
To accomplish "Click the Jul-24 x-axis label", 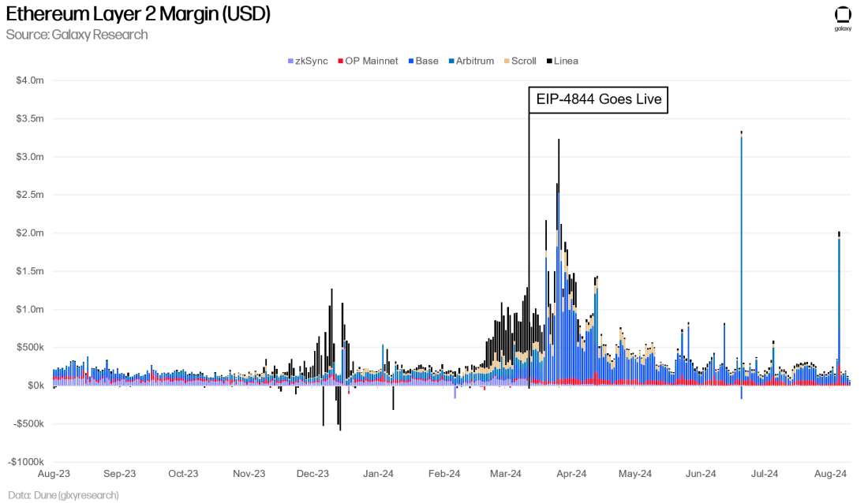I will point(765,474).
